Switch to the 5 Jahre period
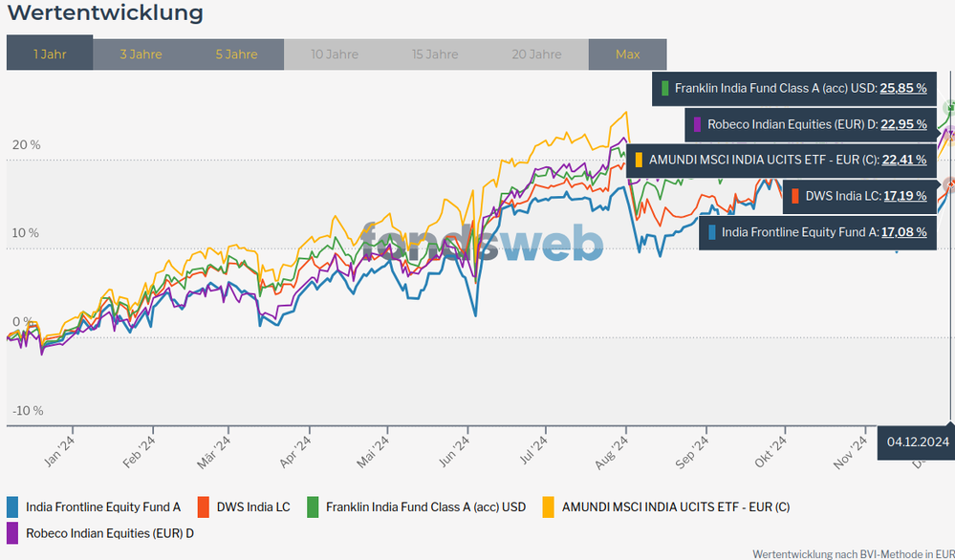 point(236,54)
